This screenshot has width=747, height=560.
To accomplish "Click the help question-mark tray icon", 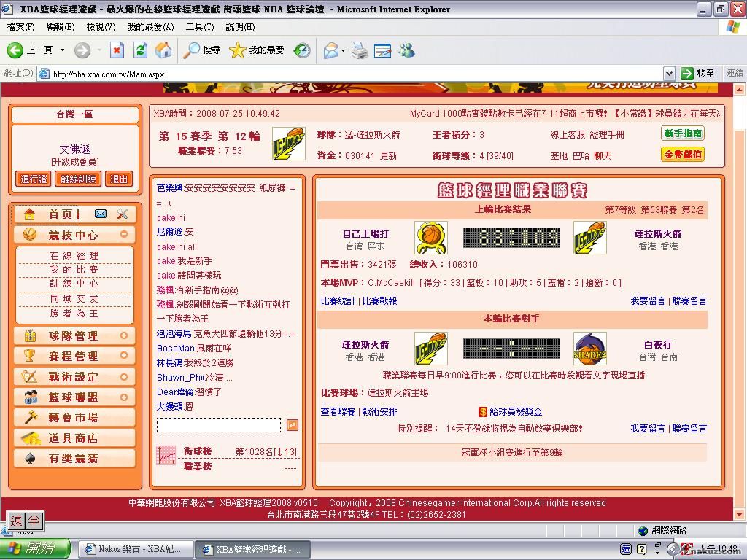I will tap(641, 549).
